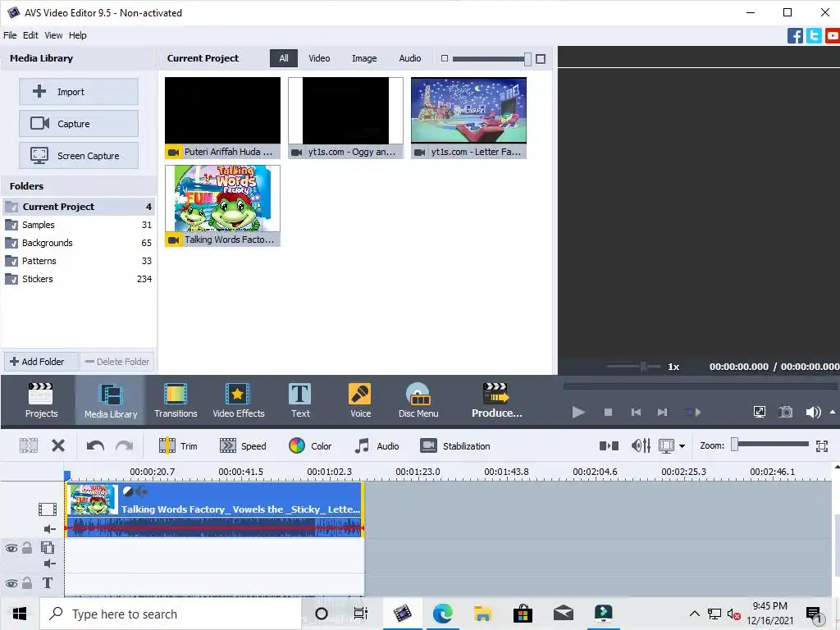This screenshot has width=840, height=630.
Task: Toggle visibility eye of overlay track
Action: (11, 548)
